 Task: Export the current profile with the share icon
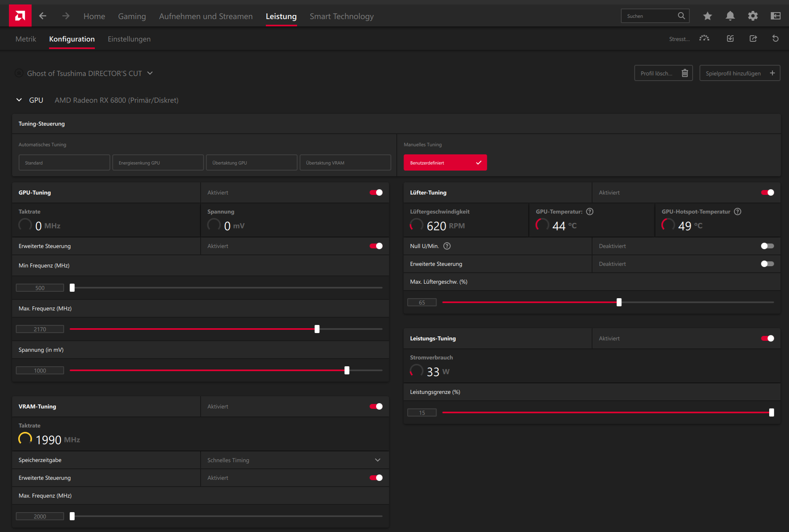[x=753, y=38]
